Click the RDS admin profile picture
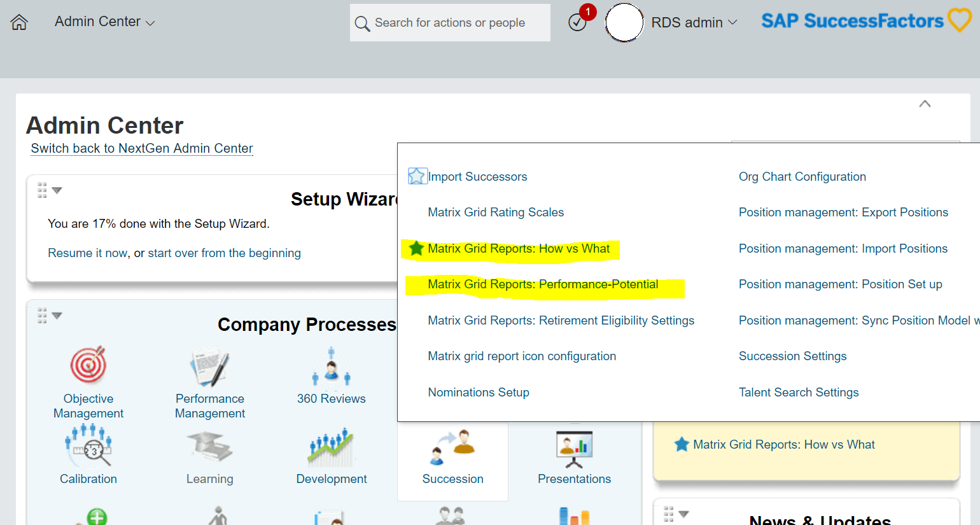This screenshot has width=980, height=525. pos(624,22)
